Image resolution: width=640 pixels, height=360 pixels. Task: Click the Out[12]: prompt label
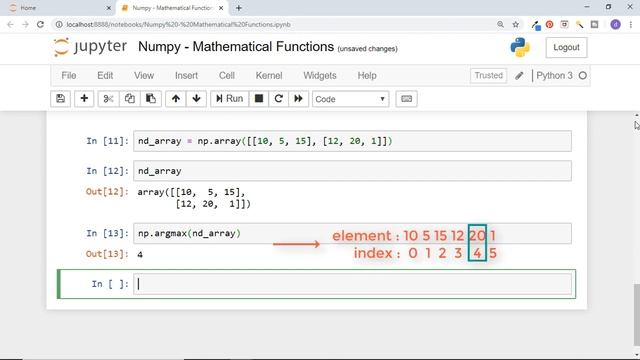pyautogui.click(x=107, y=192)
